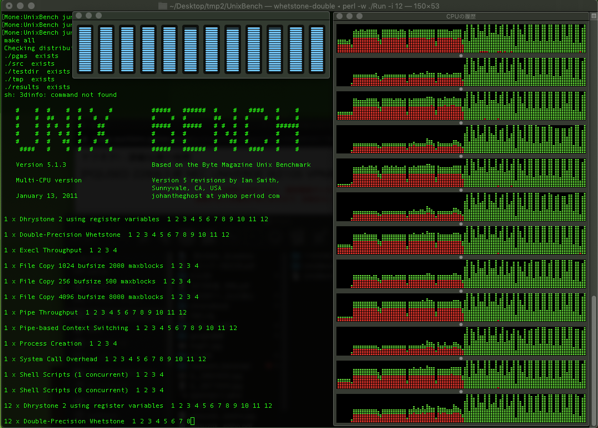The width and height of the screenshot is (598, 428).
Task: Select the ninth CPU history graph
Action: 461,307
